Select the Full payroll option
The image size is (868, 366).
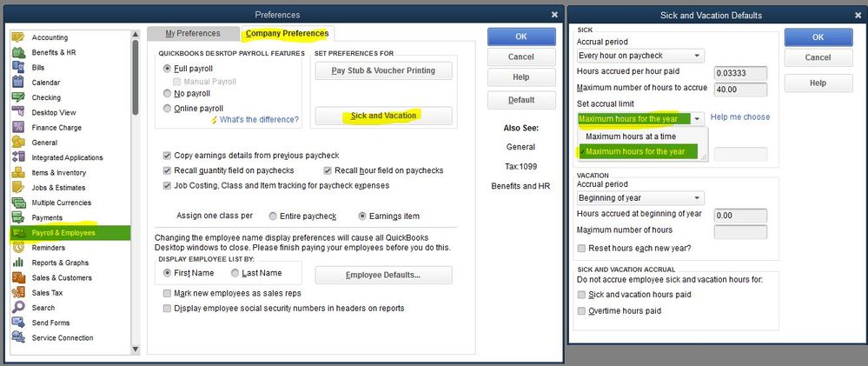click(167, 69)
